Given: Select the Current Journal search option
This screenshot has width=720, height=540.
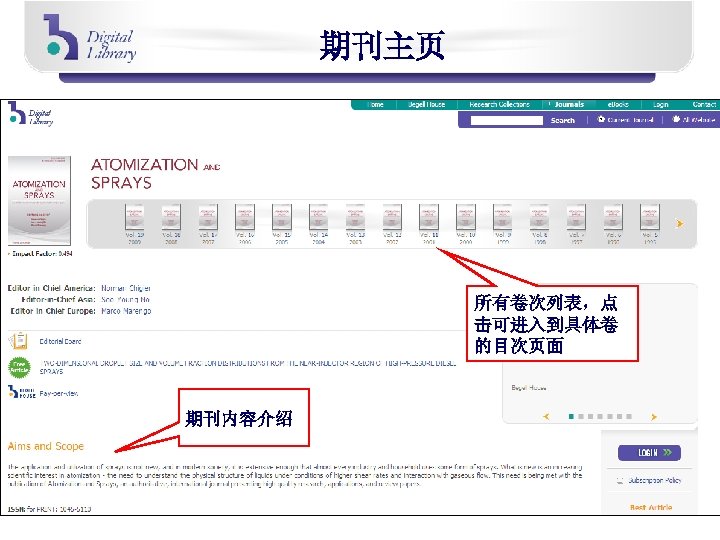Looking at the screenshot, I should coord(625,119).
